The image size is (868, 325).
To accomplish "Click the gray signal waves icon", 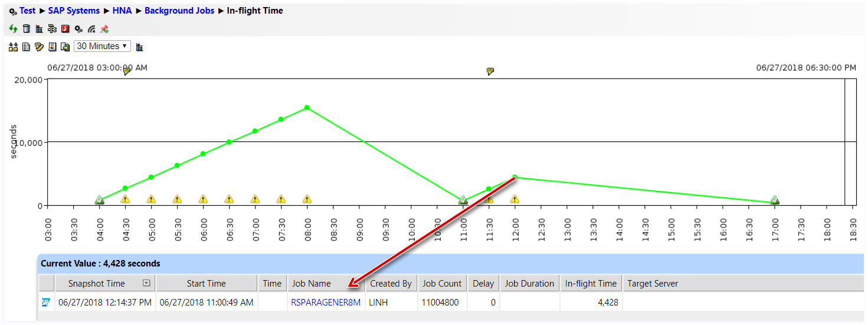I will point(91,28).
